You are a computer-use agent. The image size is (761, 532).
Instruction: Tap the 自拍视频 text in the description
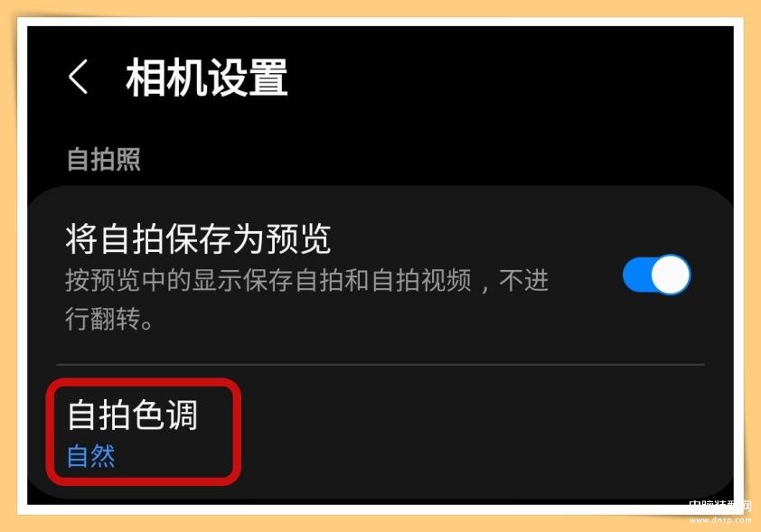(x=421, y=281)
